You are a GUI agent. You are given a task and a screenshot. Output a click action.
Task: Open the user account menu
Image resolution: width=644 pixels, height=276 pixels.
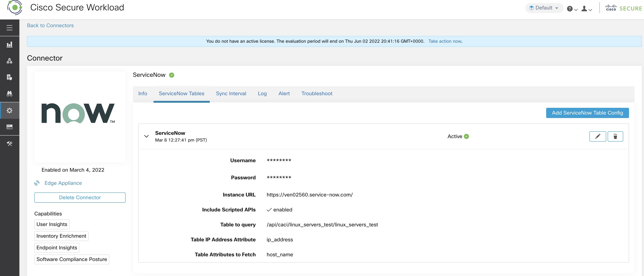click(586, 9)
